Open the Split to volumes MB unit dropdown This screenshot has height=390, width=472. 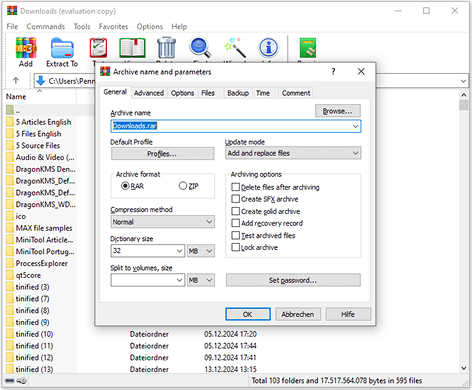coord(201,280)
